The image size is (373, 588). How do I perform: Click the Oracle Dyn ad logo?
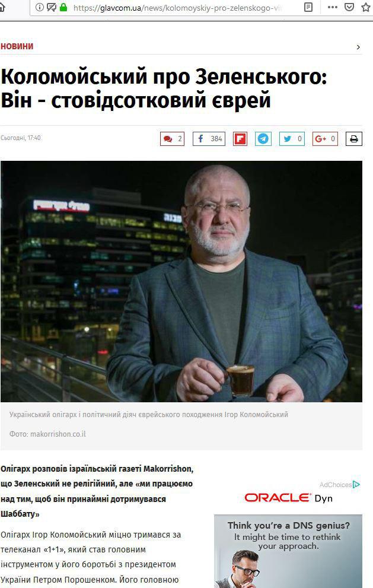click(x=288, y=498)
